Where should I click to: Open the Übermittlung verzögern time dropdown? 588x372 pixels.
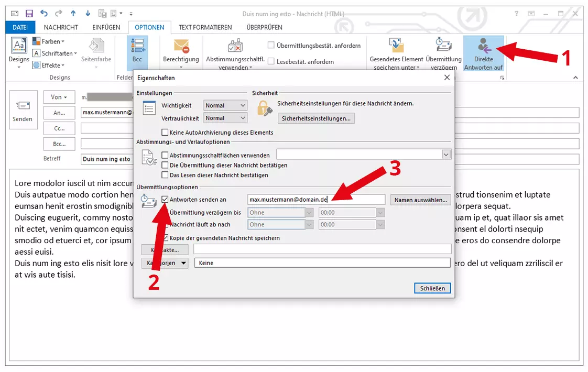[380, 213]
